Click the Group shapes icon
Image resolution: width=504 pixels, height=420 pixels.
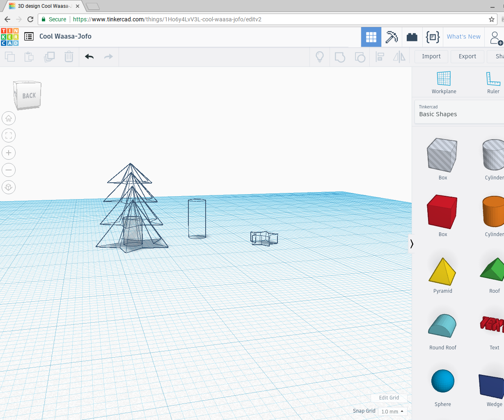coord(340,57)
